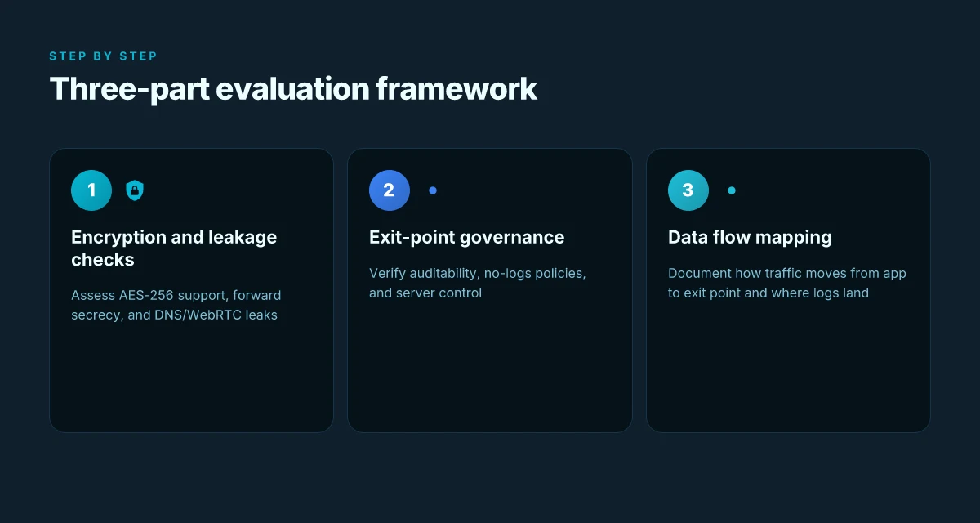This screenshot has height=523, width=980.
Task: Click empty area of Data flow mapping card
Action: [x=788, y=368]
